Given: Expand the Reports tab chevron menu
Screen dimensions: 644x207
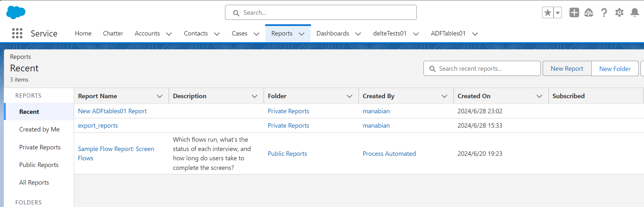Looking at the screenshot, I should click(x=301, y=34).
